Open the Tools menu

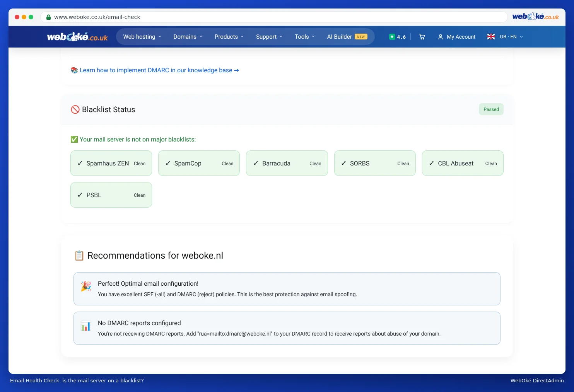point(304,37)
